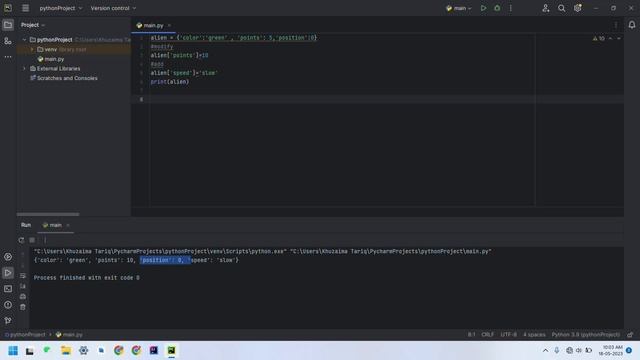
Task: Open Python 3.8 interpreter selector
Action: 586,335
